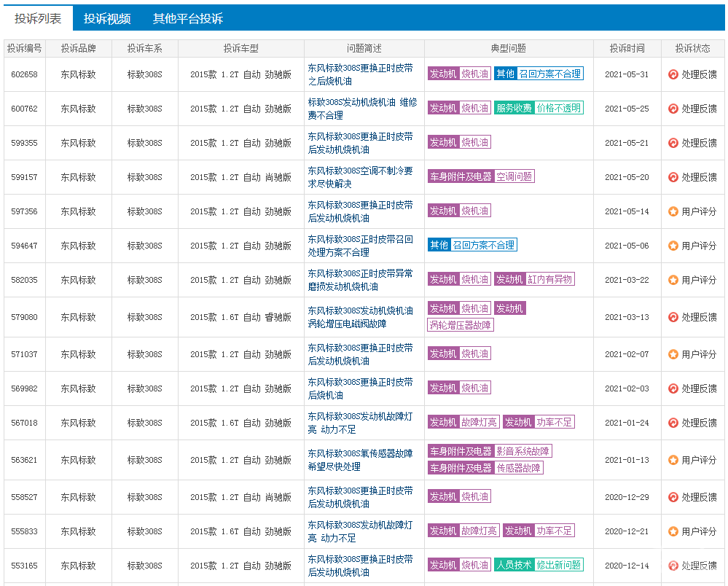
Task: Click the 处理反馈 status icon for complaint 558527
Action: click(673, 497)
